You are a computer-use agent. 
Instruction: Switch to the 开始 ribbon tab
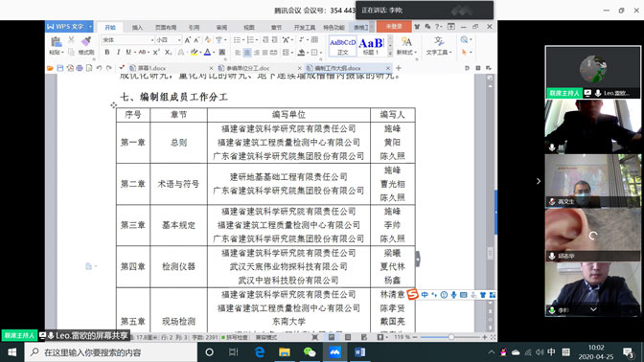click(x=110, y=27)
